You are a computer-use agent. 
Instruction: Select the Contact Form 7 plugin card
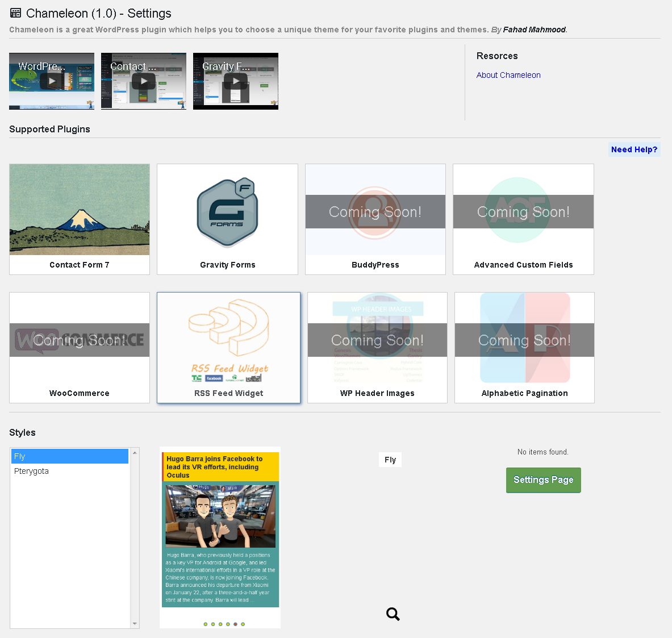coord(80,219)
